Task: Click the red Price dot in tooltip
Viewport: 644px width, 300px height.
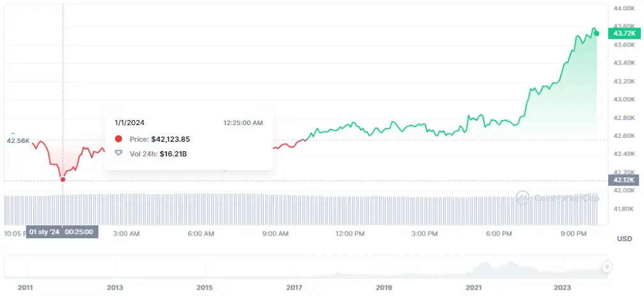Action: 118,139
